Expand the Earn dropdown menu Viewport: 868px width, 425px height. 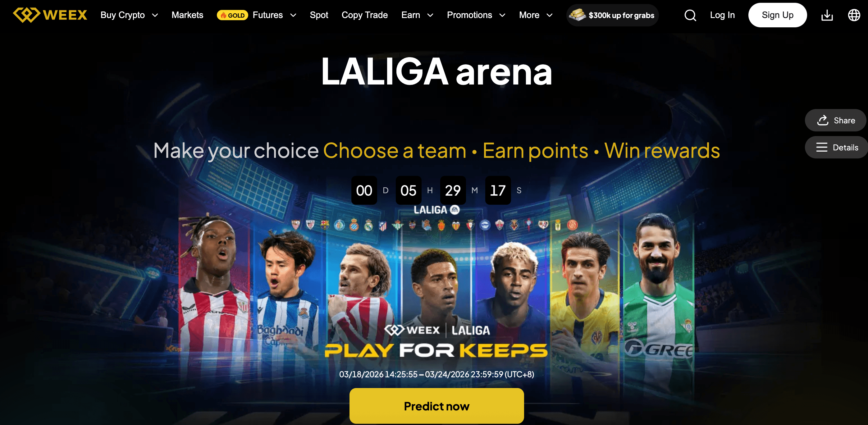[x=417, y=15]
